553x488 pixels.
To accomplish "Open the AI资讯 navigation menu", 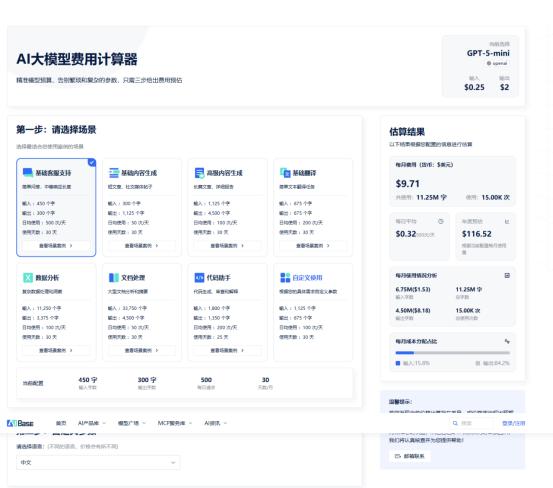I will click(x=215, y=423).
